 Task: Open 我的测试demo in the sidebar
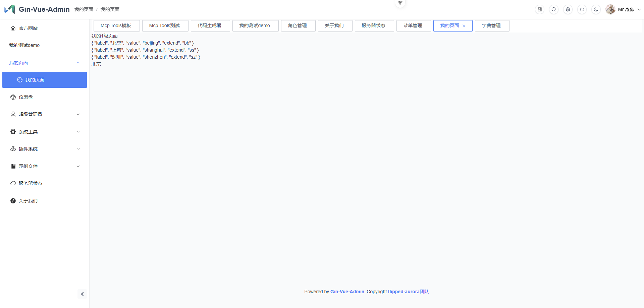tap(45, 45)
